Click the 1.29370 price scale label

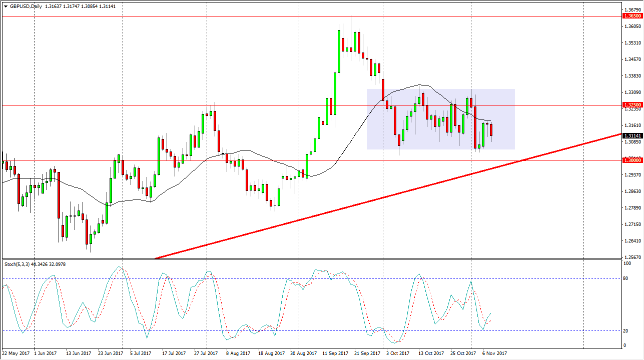(632, 174)
